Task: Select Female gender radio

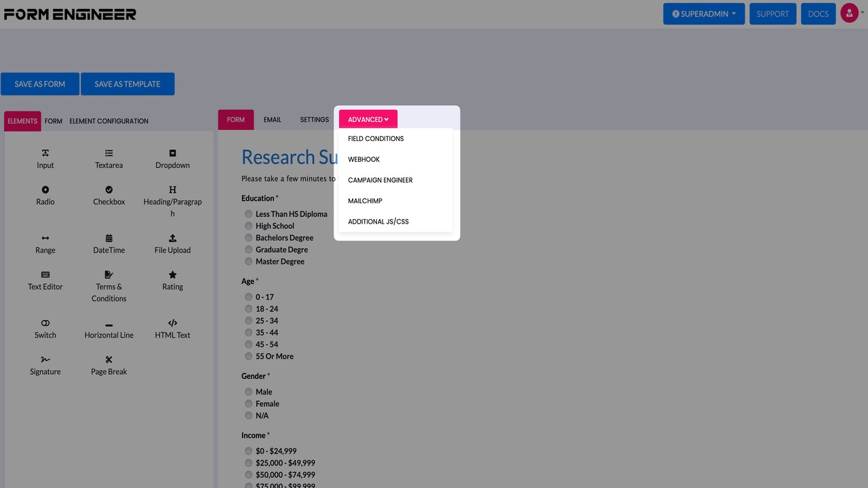Action: [x=249, y=404]
